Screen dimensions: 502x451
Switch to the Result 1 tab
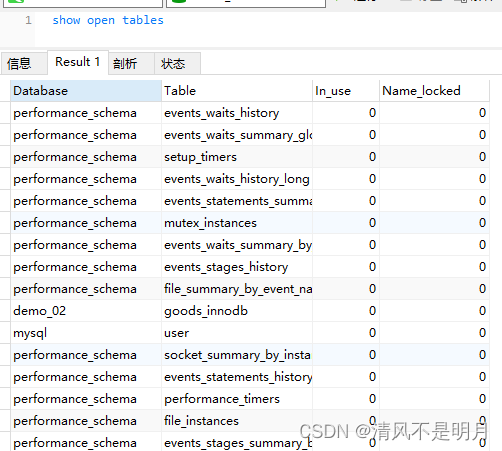[x=78, y=62]
